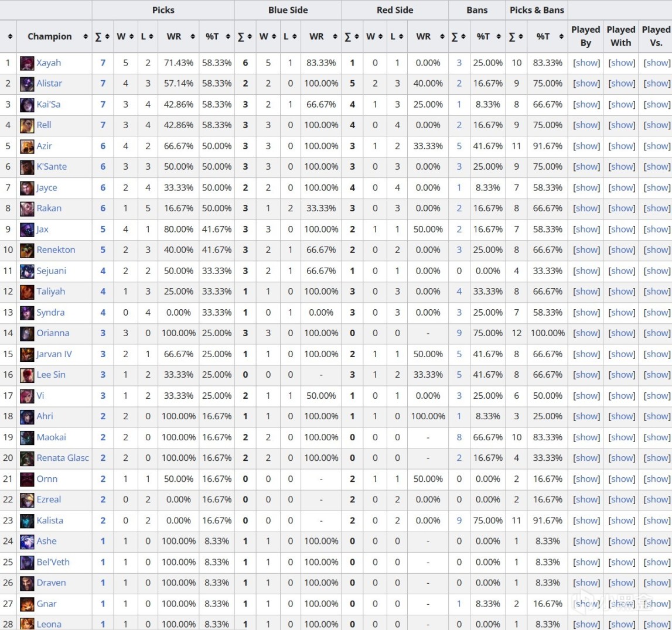Click Kalista's champion portrait icon

coord(27,521)
